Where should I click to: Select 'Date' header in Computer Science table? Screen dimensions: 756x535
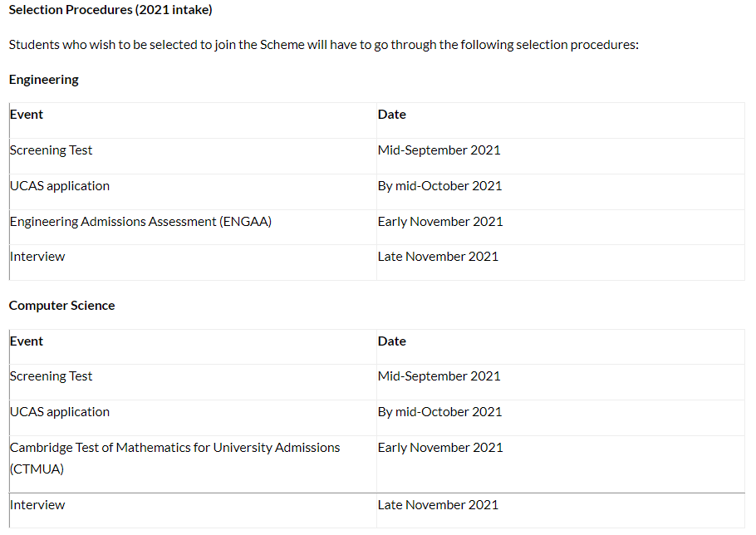tap(392, 341)
